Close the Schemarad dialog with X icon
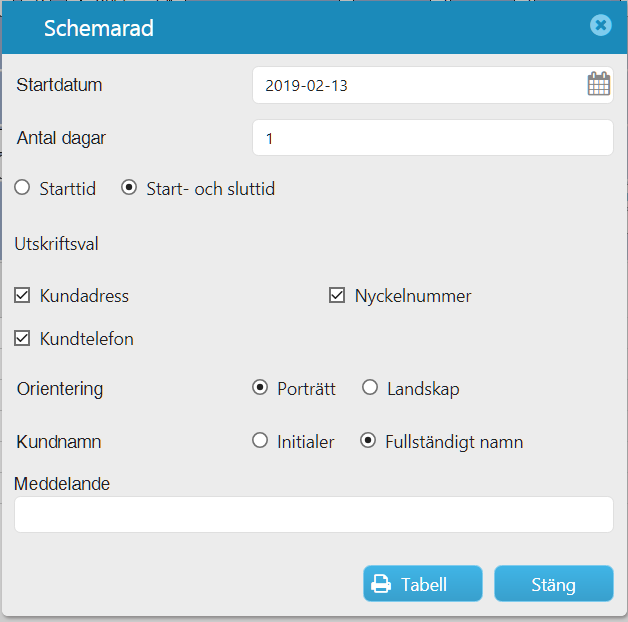628x622 pixels. tap(600, 25)
